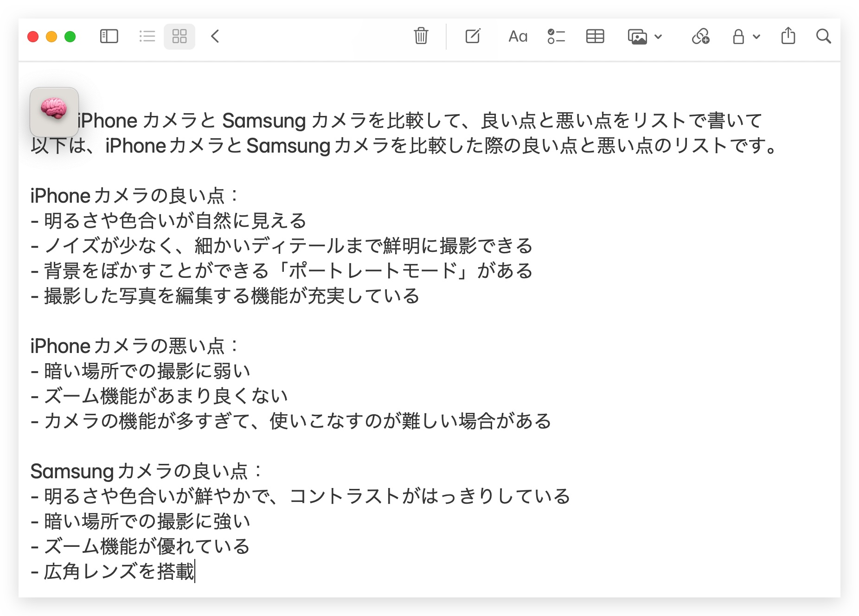The image size is (859, 616).
Task: Click the line about 'ポートレートモード'
Action: click(x=282, y=271)
